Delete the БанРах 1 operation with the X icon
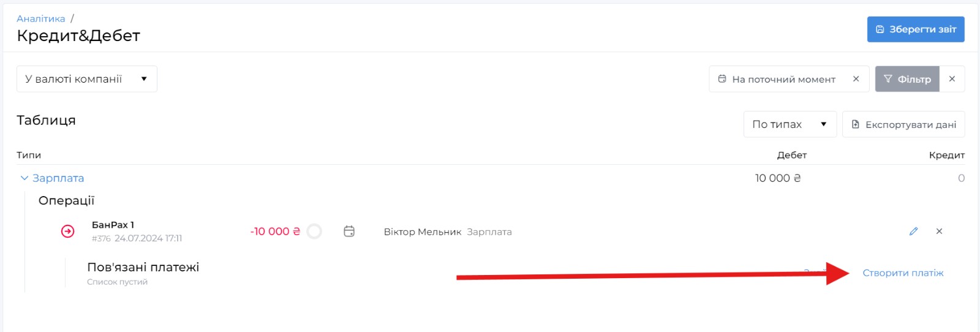Image resolution: width=980 pixels, height=332 pixels. coord(939,232)
